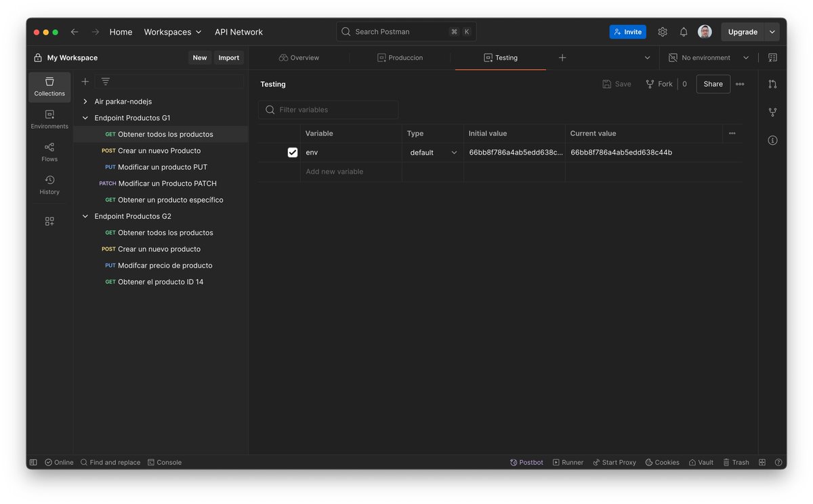Open Cookies from the status bar
813x504 pixels.
(663, 462)
